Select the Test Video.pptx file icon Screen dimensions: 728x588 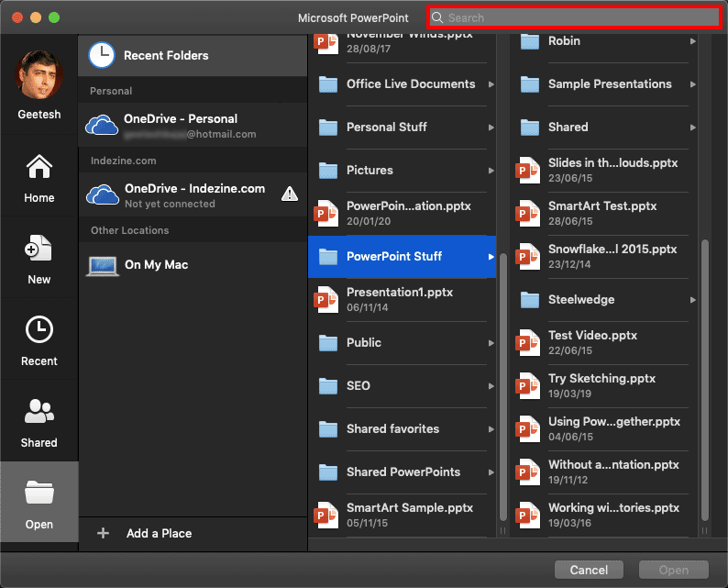click(x=528, y=343)
